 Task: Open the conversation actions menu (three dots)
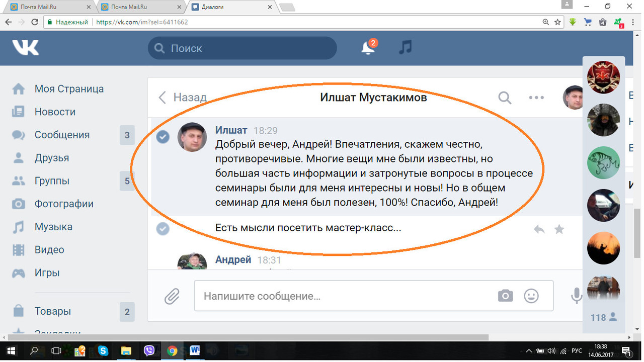[x=536, y=98]
